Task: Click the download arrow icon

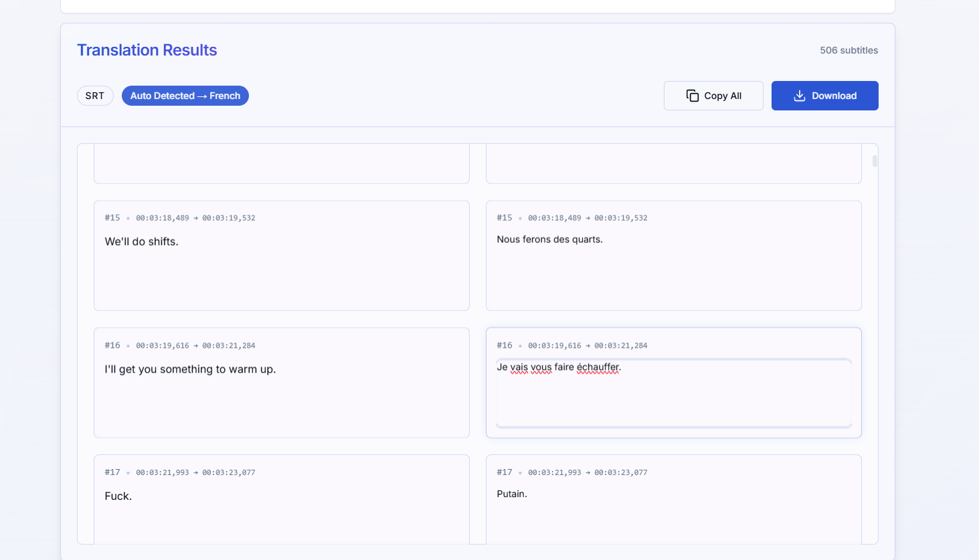Action: (800, 96)
